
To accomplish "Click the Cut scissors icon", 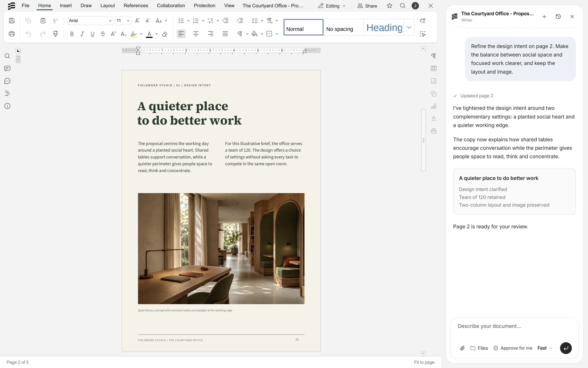I will tap(56, 21).
